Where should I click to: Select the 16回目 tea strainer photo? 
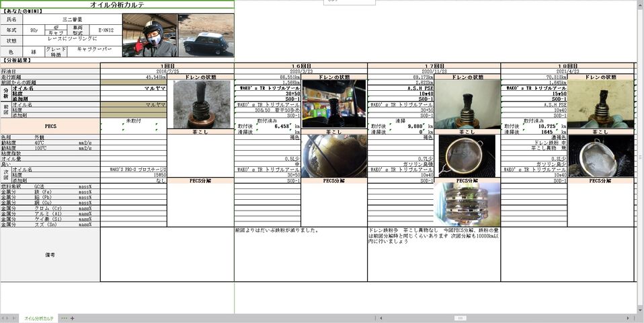point(334,156)
